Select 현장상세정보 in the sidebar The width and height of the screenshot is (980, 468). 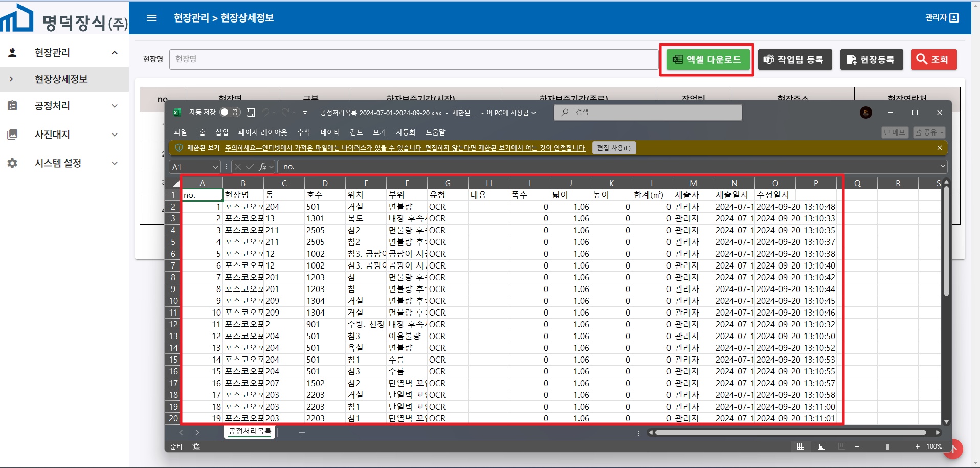(x=64, y=79)
